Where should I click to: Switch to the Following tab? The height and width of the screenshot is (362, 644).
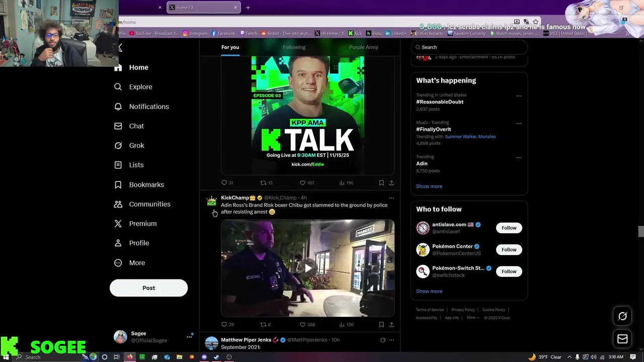pyautogui.click(x=294, y=47)
